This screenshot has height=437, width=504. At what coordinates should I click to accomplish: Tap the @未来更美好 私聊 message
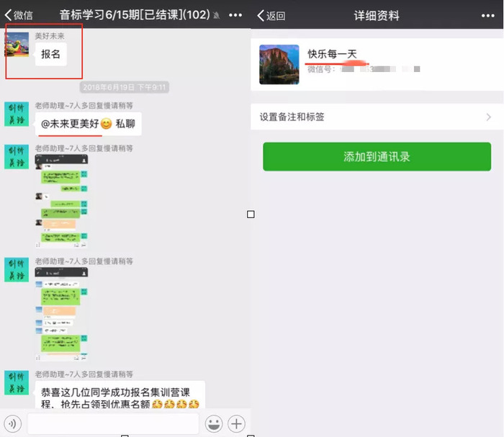(87, 124)
